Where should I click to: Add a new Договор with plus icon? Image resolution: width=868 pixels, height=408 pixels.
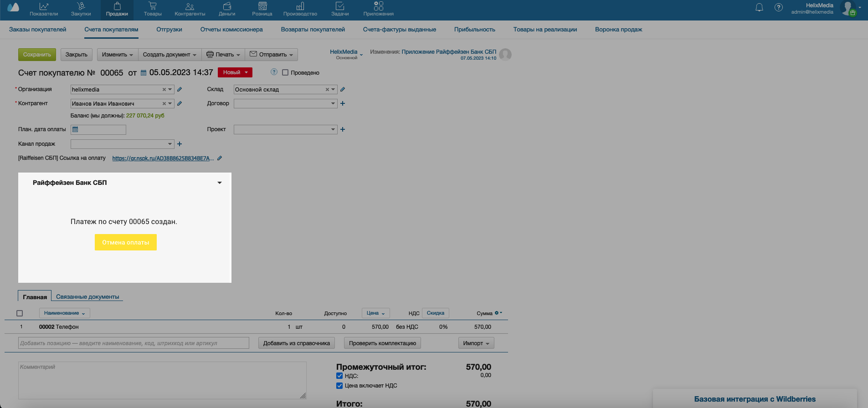tap(343, 103)
